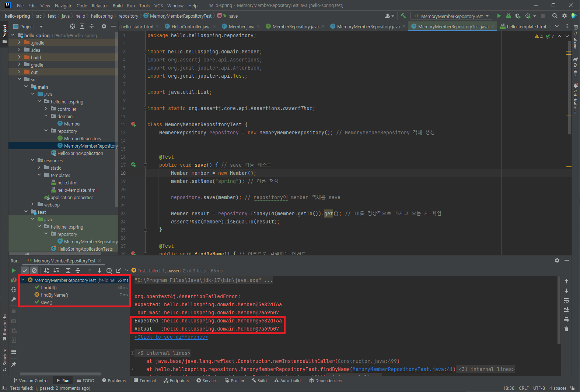This screenshot has width=580, height=392.
Task: Expand all test results icon
Action: [68, 271]
